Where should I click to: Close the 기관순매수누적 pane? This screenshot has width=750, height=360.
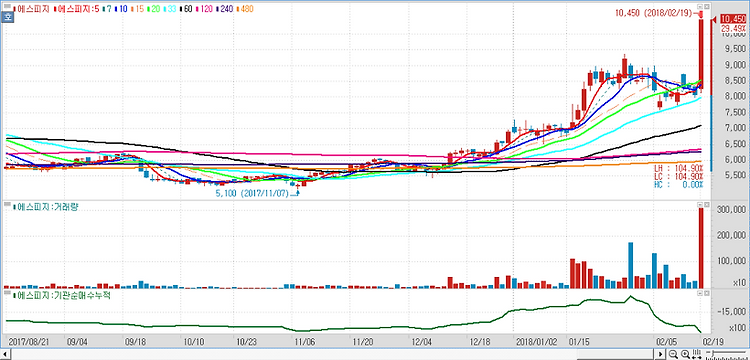706,292
